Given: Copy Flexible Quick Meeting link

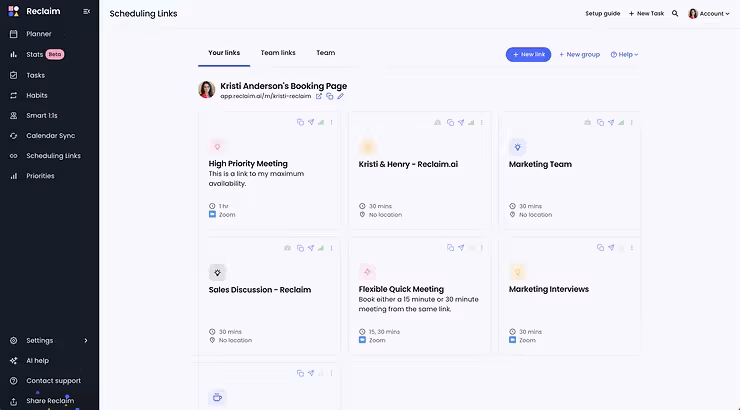Looking at the screenshot, I should point(450,247).
